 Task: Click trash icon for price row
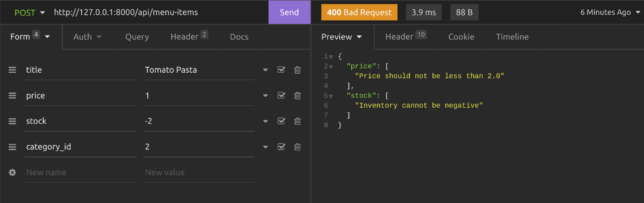(x=298, y=96)
